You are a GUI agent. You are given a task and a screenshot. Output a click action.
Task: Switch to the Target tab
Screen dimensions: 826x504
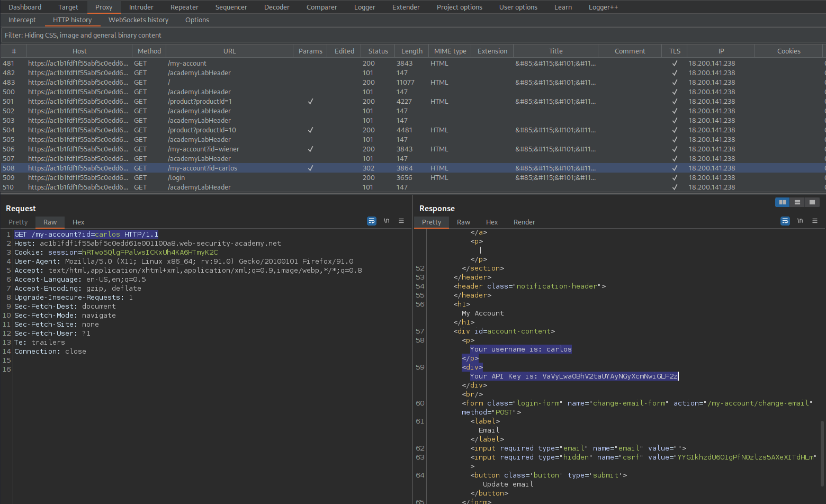[x=68, y=7]
